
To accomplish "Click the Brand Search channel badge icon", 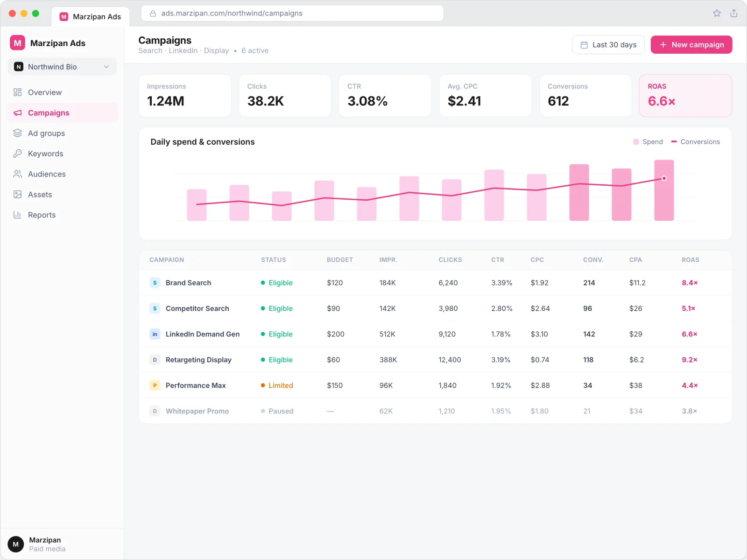I will click(155, 283).
